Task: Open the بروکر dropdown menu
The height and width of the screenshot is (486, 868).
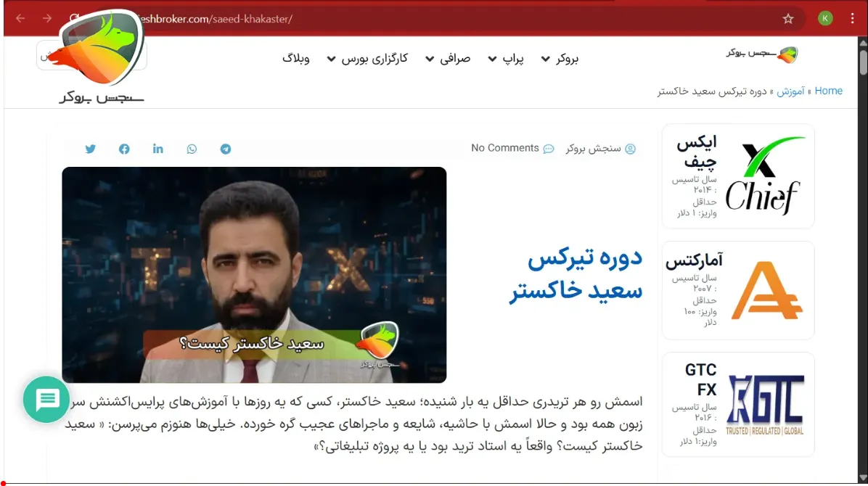Action: 560,59
